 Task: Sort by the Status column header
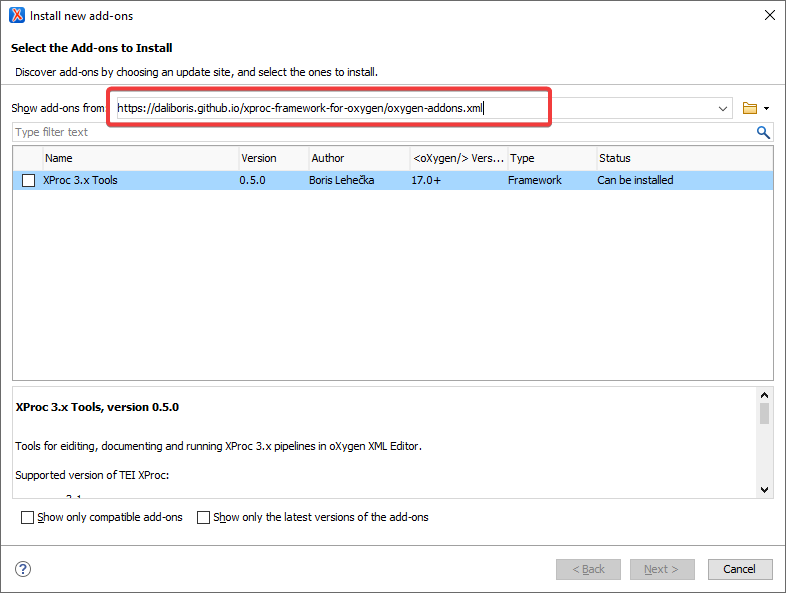pyautogui.click(x=684, y=158)
